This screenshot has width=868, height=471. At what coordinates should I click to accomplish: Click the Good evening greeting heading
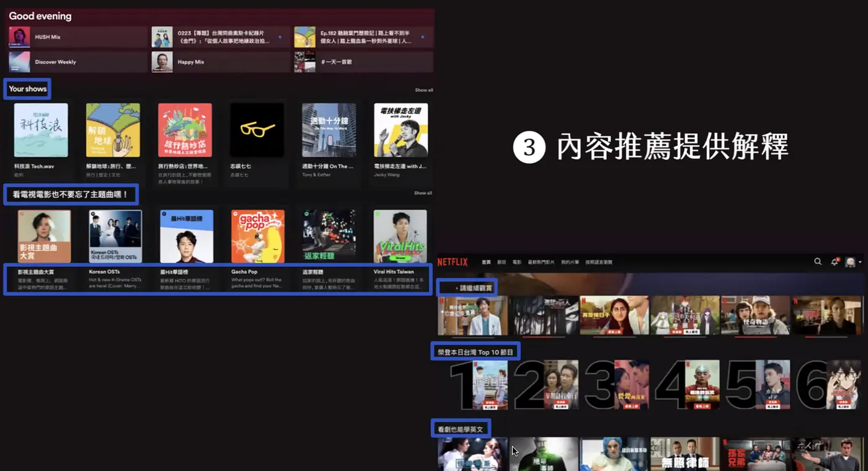coord(40,16)
